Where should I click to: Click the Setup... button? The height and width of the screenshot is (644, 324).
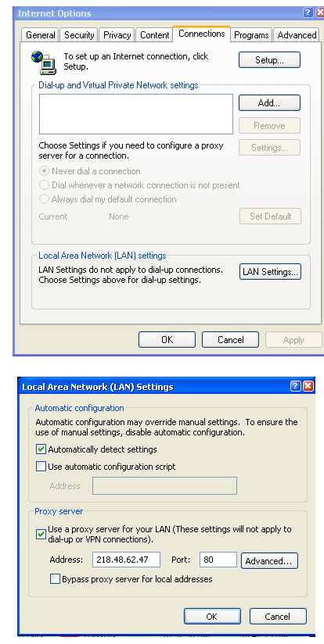click(269, 60)
